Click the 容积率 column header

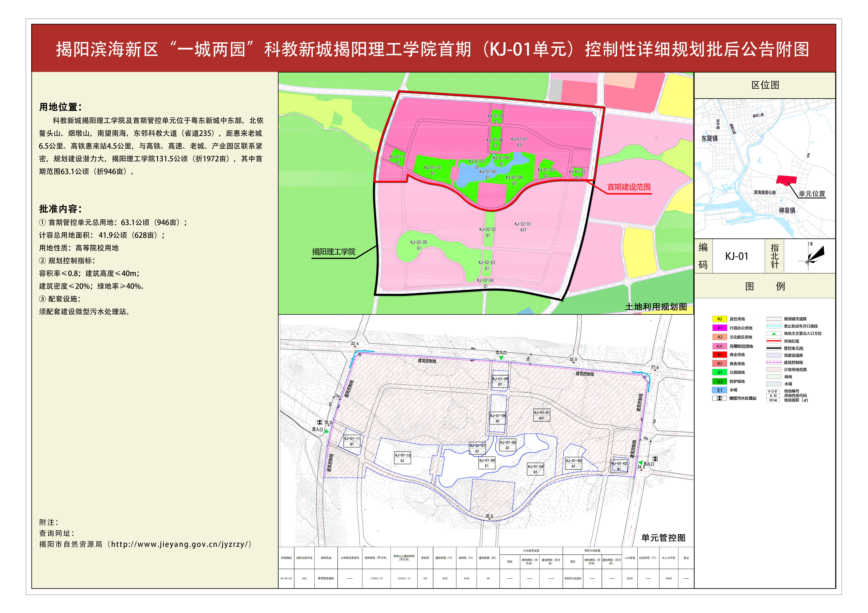click(425, 558)
